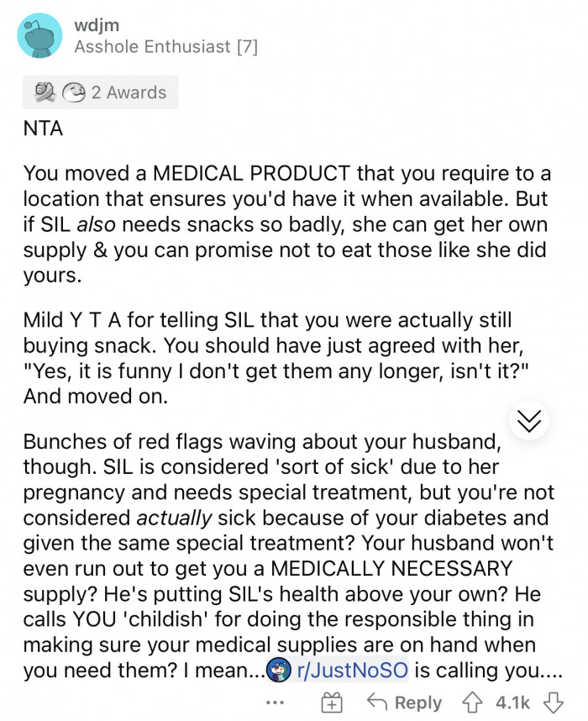Give an award using the gift icon

[x=333, y=702]
